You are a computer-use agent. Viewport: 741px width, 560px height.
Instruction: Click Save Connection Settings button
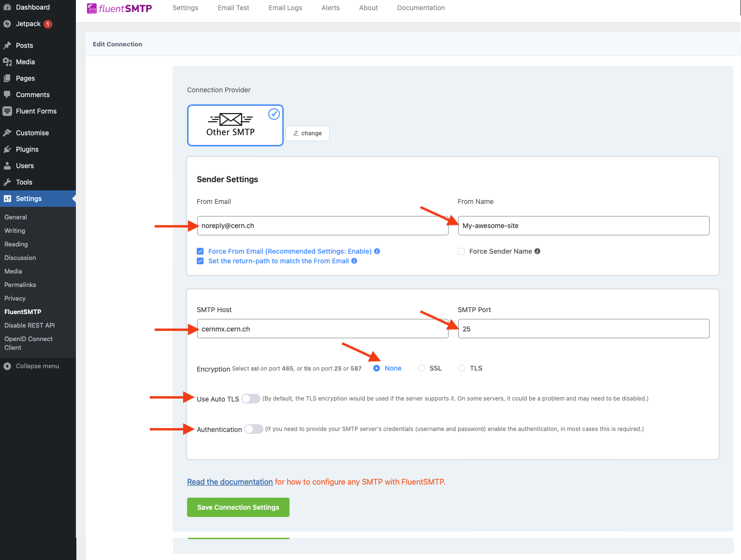(238, 507)
